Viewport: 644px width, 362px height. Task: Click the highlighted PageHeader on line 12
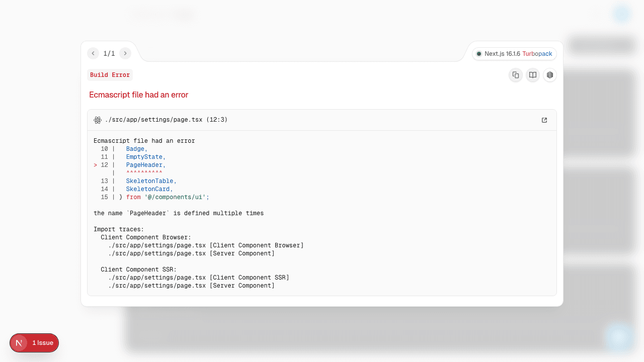[x=145, y=165]
